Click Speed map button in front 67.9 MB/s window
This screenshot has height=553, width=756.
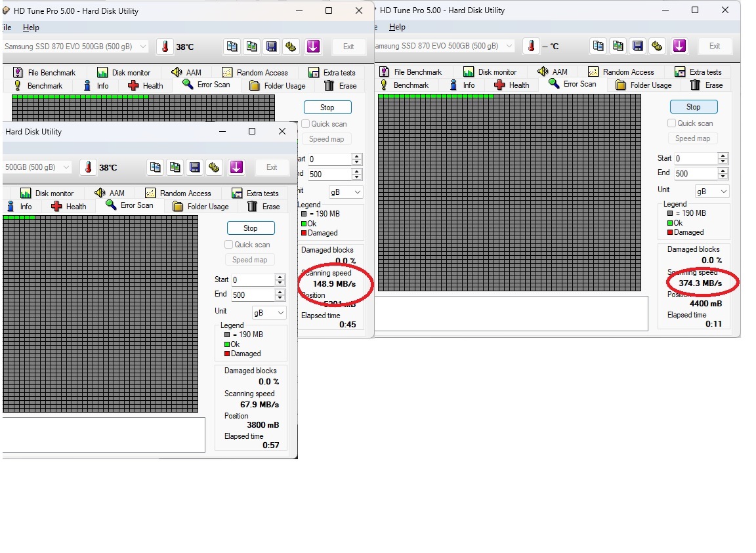(x=250, y=259)
